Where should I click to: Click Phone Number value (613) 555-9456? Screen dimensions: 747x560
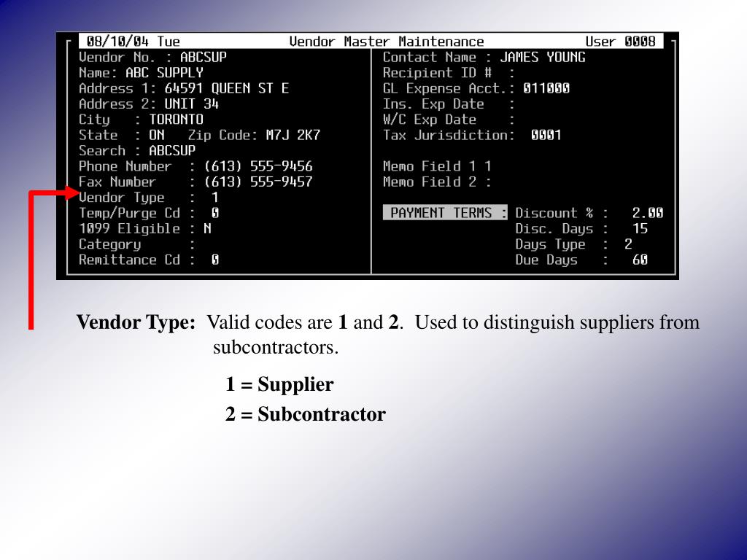tap(258, 166)
